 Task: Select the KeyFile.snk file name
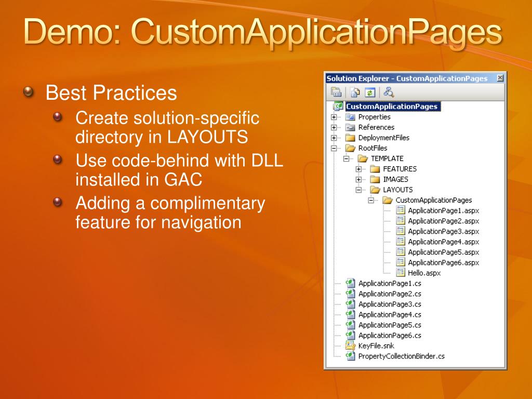(376, 345)
